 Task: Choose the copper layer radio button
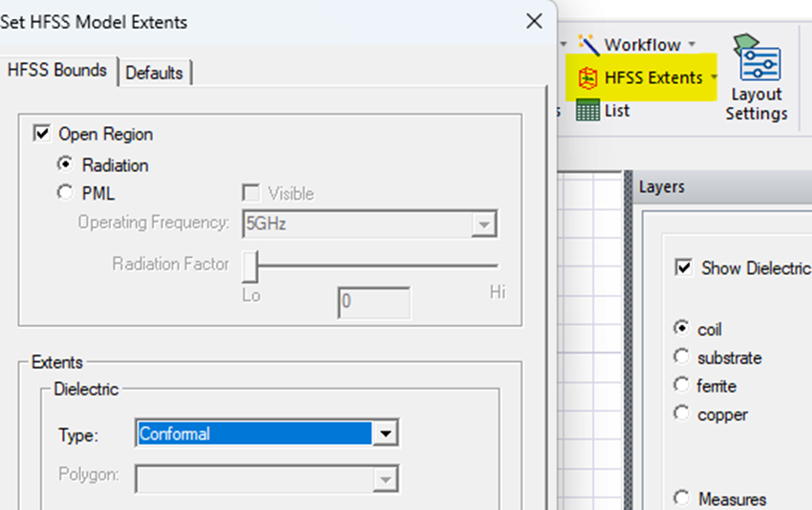click(x=681, y=414)
